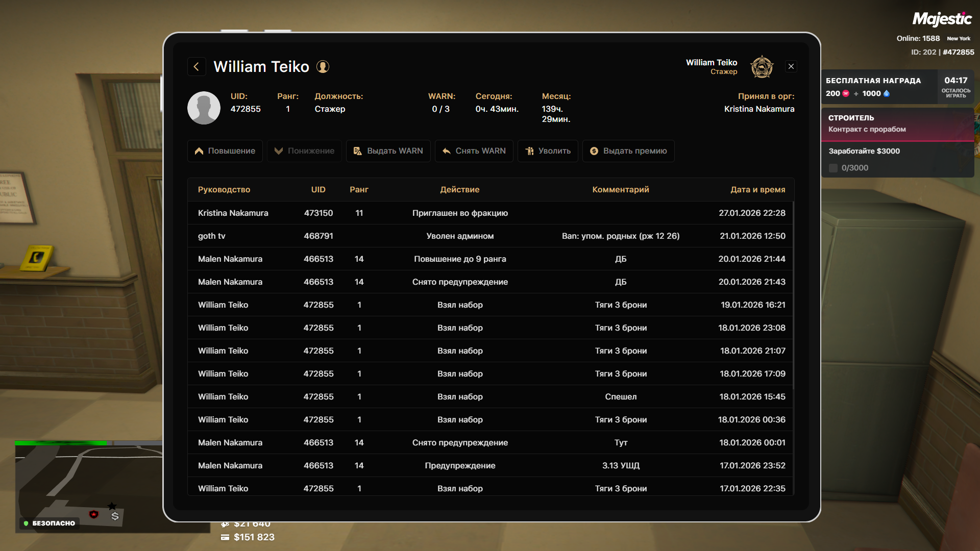This screenshot has height=551, width=980.
Task: Click the Руководство column header
Action: 224,190
